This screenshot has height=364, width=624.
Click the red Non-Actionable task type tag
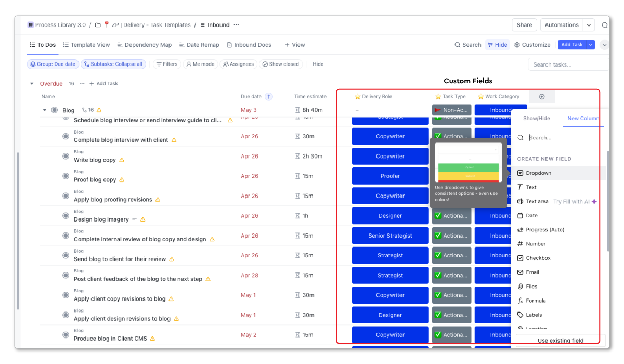click(x=451, y=110)
